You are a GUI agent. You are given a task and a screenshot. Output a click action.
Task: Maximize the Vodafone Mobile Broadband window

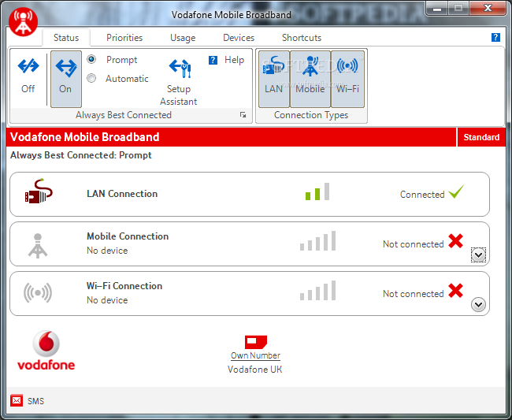click(458, 8)
